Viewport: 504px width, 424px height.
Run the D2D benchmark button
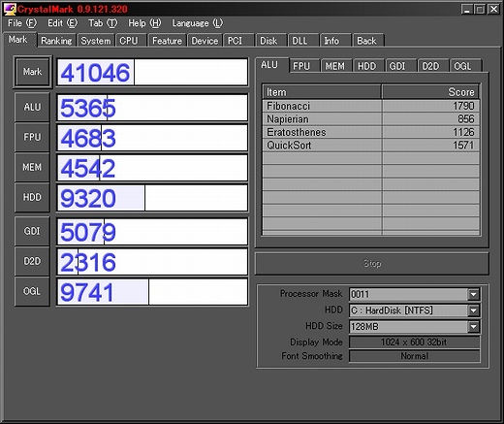(32, 261)
